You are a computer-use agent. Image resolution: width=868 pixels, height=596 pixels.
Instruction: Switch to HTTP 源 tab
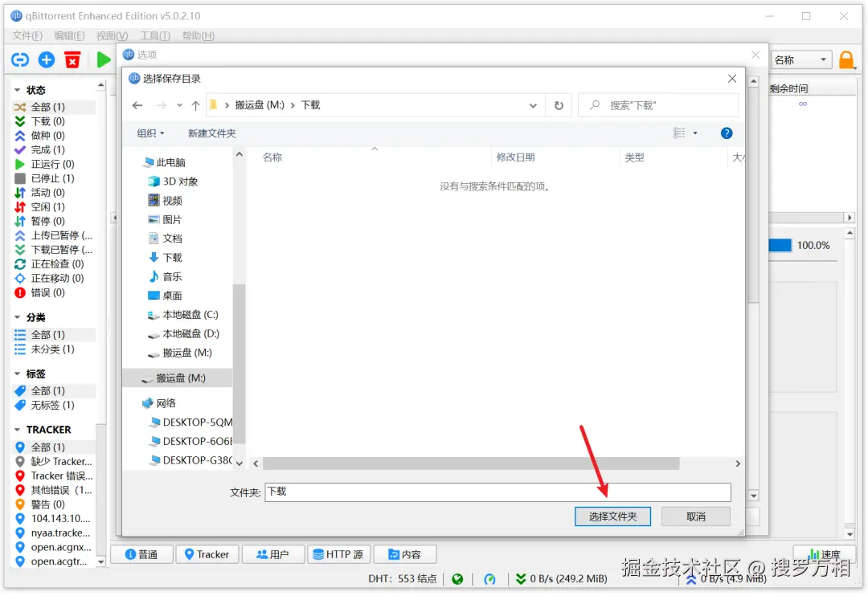pyautogui.click(x=338, y=554)
